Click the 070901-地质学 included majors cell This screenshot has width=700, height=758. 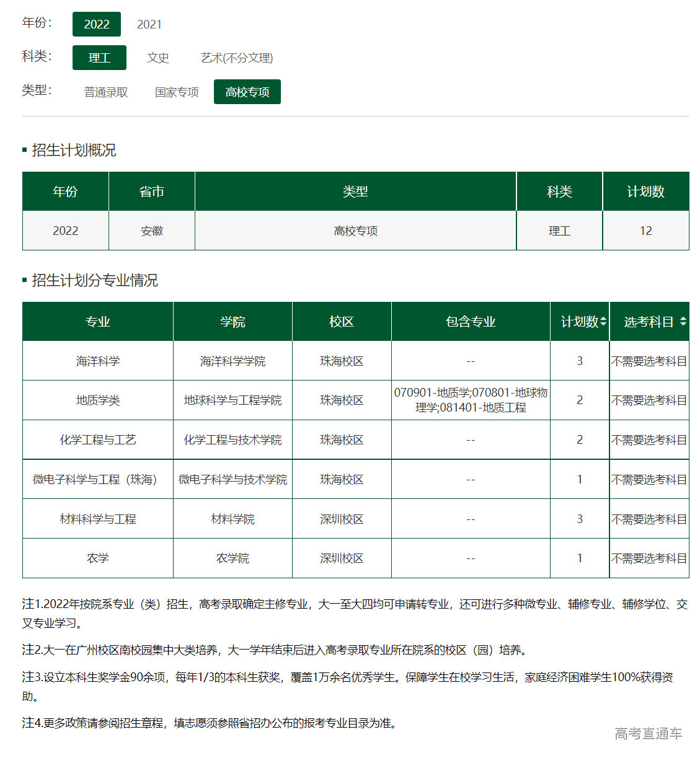click(470, 400)
